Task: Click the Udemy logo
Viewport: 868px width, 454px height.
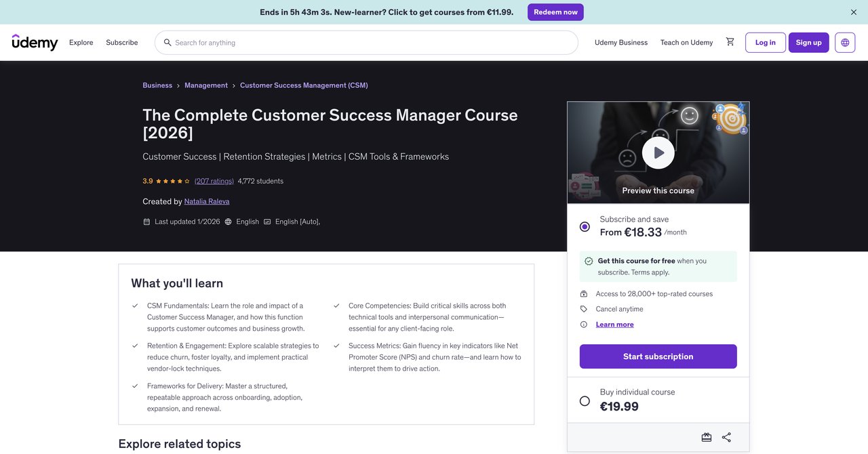Action: pyautogui.click(x=35, y=43)
